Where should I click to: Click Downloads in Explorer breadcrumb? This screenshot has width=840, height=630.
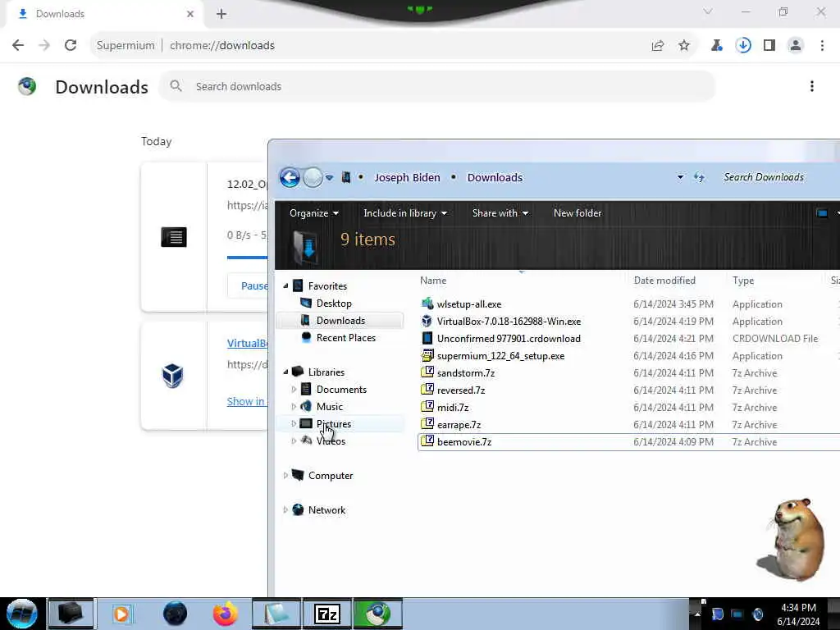(x=495, y=177)
